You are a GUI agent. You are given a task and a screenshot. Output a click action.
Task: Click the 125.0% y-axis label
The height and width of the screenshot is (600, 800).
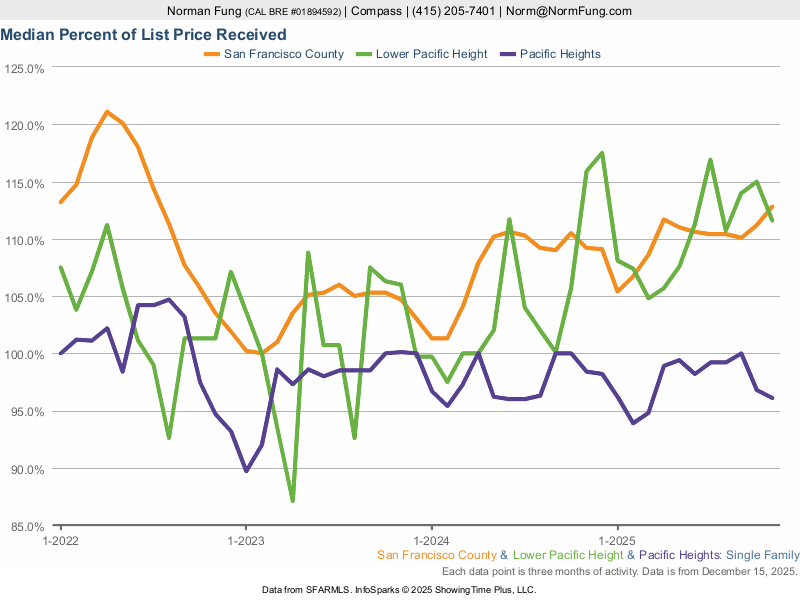pos(25,69)
